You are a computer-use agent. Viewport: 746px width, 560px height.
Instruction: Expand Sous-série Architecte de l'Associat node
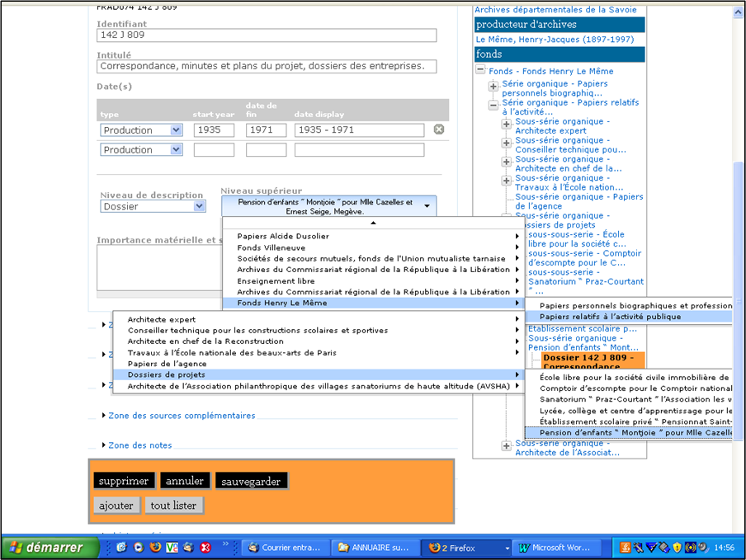506,446
